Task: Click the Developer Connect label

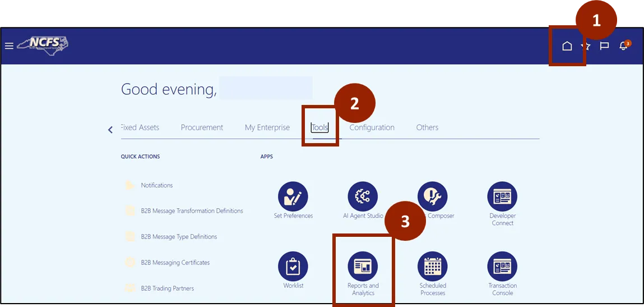Action: tap(503, 219)
